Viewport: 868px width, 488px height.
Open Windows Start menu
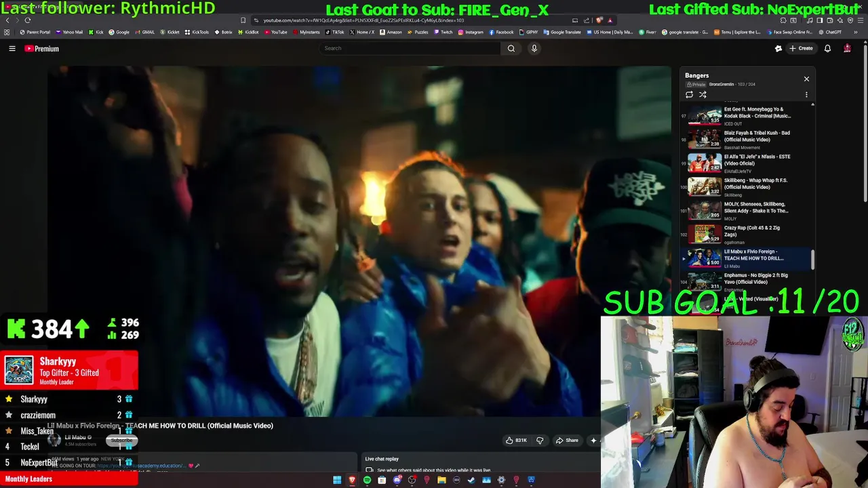[337, 481]
